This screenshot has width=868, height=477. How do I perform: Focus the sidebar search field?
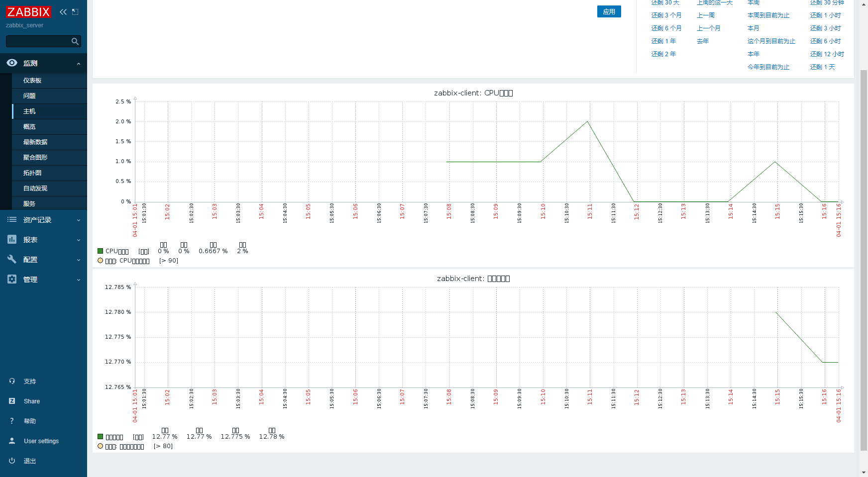43,41
